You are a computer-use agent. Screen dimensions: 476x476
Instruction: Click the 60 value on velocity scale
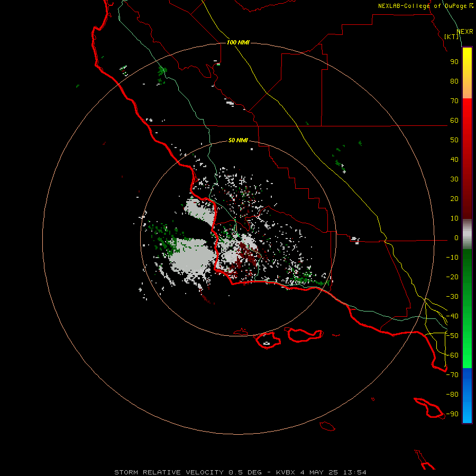tap(454, 120)
